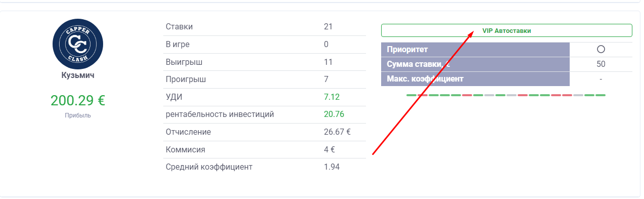This screenshot has width=644, height=199.
Task: Click the last green streak bar segment
Action: click(601, 95)
